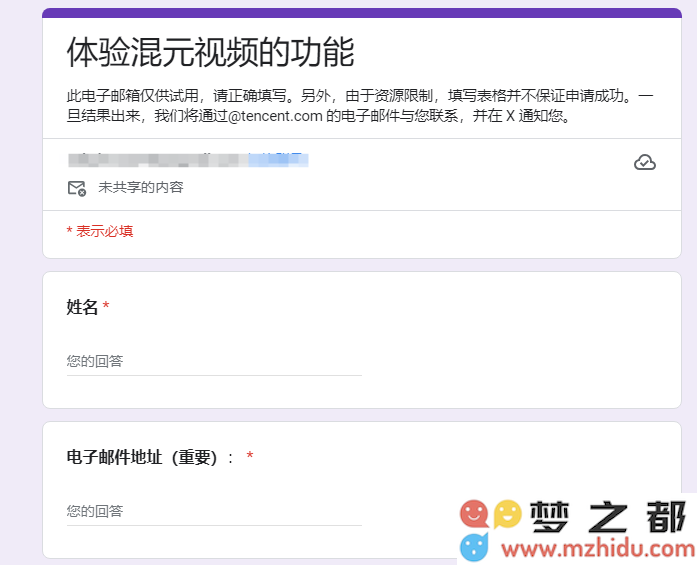Image resolution: width=697 pixels, height=565 pixels.
Task: Select the form title 体验混元视频的功能
Action: (x=210, y=52)
